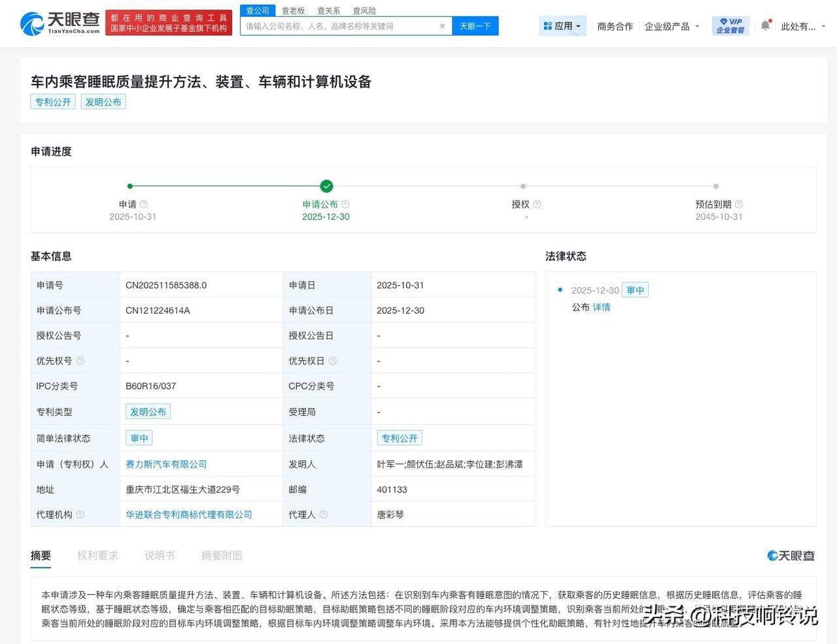Select the 查风险 menu item
The height and width of the screenshot is (644, 837).
[x=364, y=10]
